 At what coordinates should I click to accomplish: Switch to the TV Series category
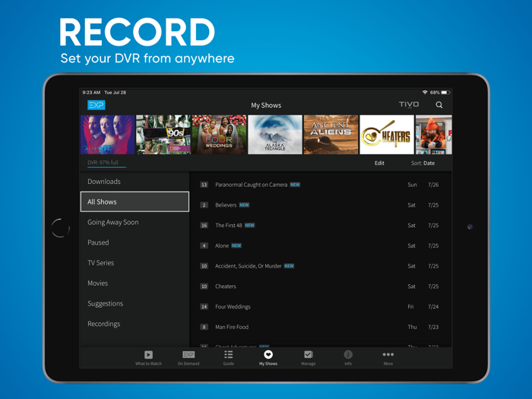pos(135,263)
